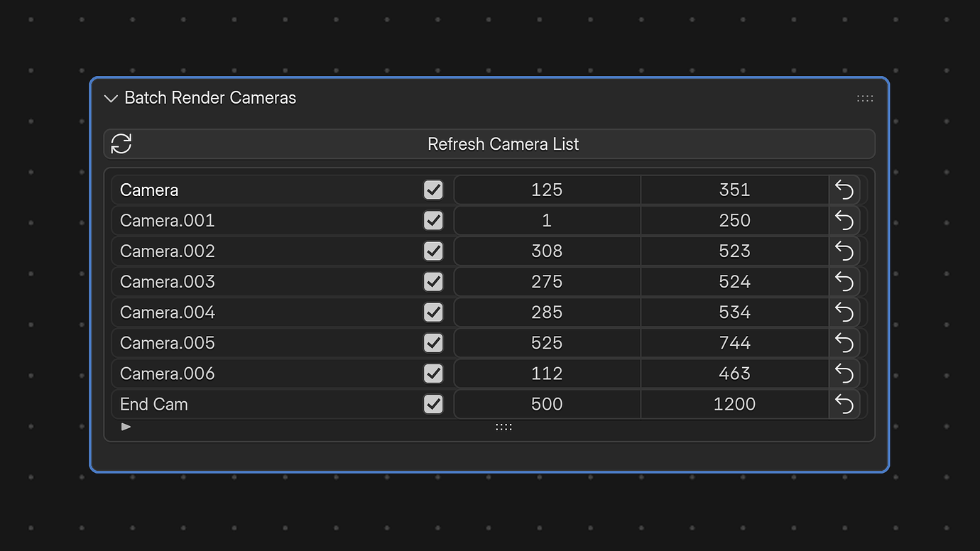
Task: Reset frame range for Camera.005
Action: coord(844,343)
